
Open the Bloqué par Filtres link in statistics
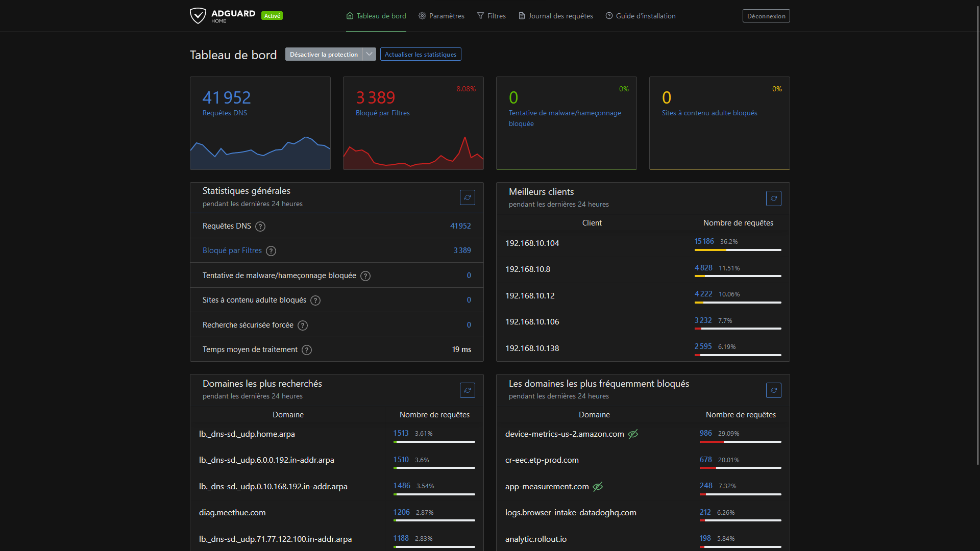point(232,251)
